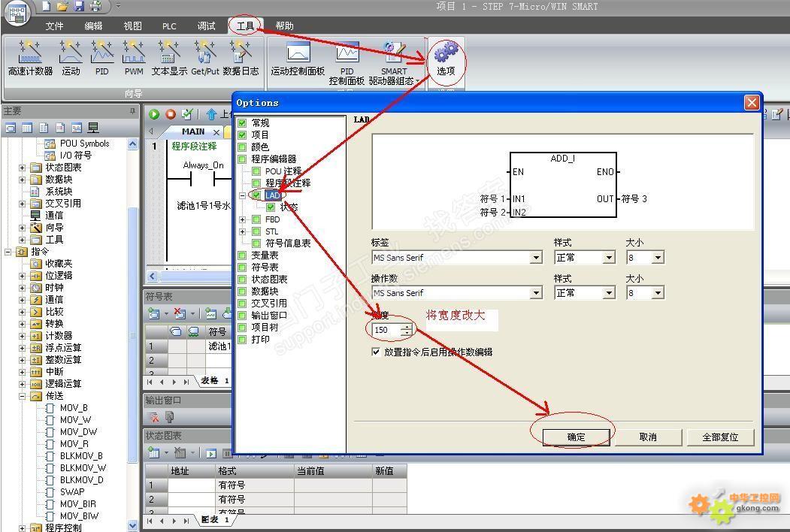Toggle the 变量表 checkbox in Options tree
790x532 pixels.
click(x=242, y=255)
